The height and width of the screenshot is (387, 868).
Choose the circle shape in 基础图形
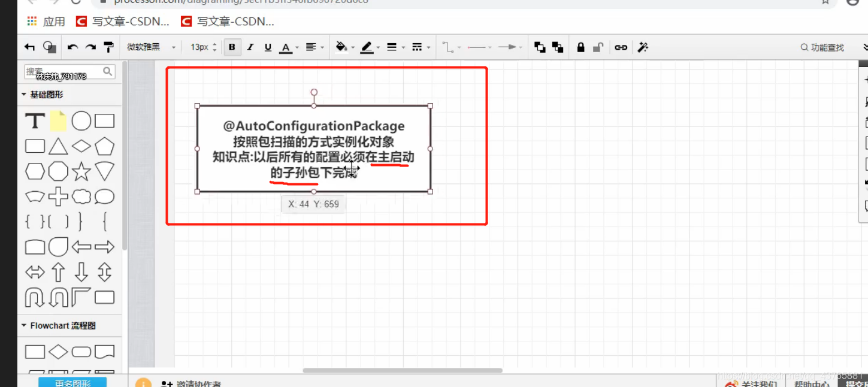81,121
